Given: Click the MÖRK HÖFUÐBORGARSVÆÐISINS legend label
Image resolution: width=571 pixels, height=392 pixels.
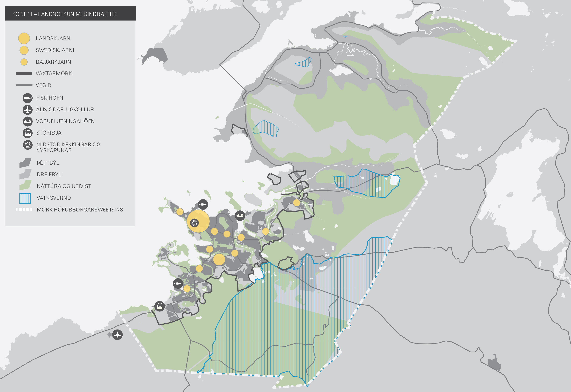Looking at the screenshot, I should click(80, 210).
